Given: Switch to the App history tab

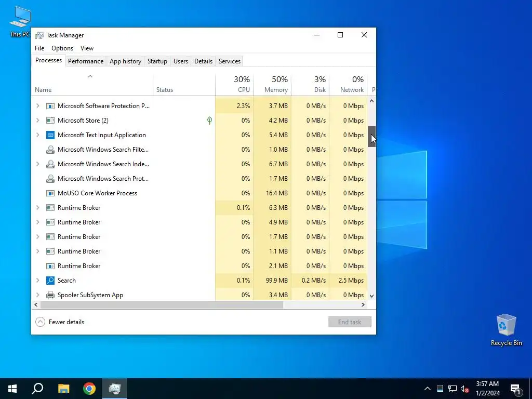Looking at the screenshot, I should coord(125,61).
